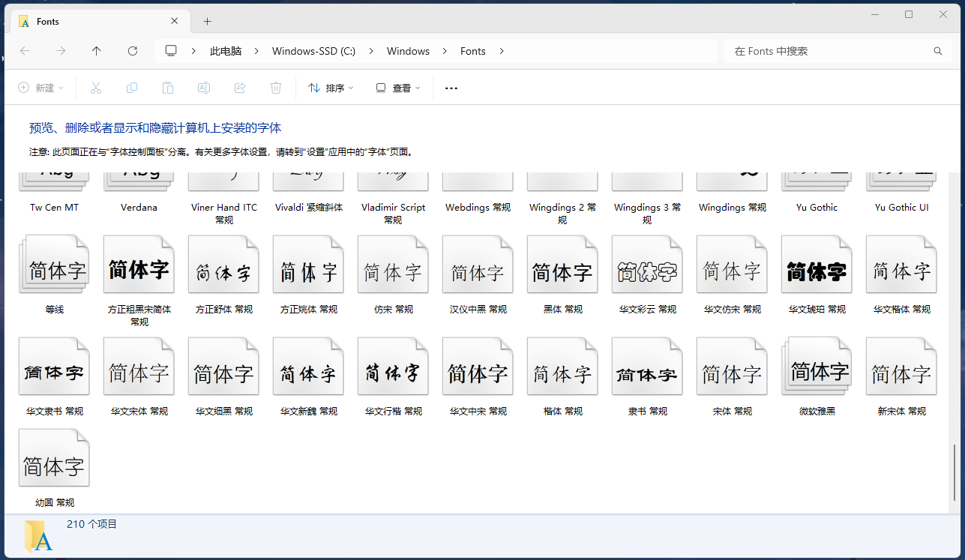Image resolution: width=965 pixels, height=560 pixels.
Task: Click the 排序 sort icon
Action: point(316,88)
